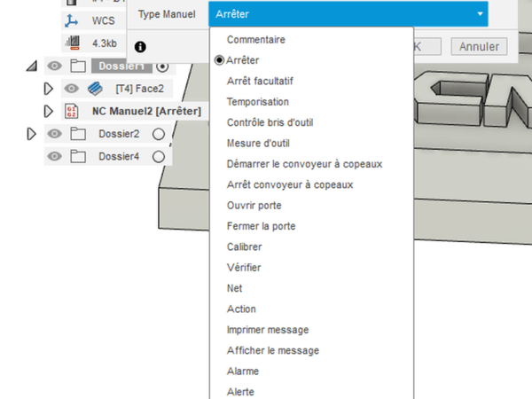
Task: Expand the NC Manuel2 tree node
Action: pos(49,111)
